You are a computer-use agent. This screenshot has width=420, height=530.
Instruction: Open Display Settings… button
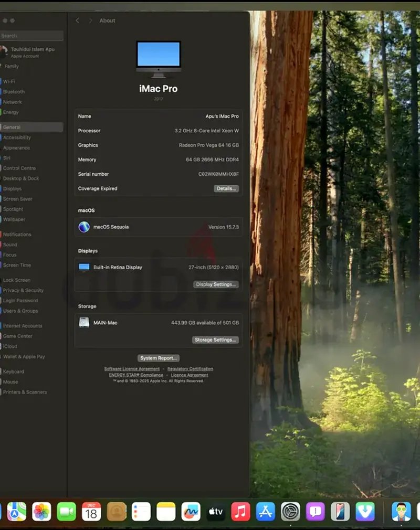click(216, 284)
